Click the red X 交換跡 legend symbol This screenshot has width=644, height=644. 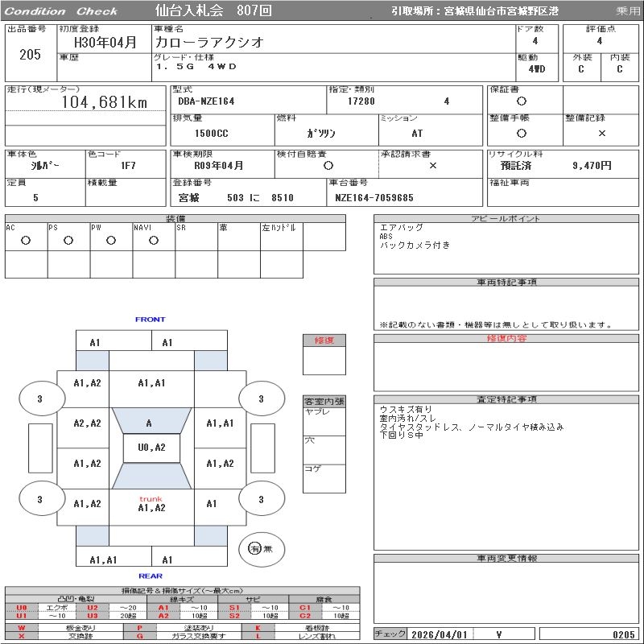(22, 636)
